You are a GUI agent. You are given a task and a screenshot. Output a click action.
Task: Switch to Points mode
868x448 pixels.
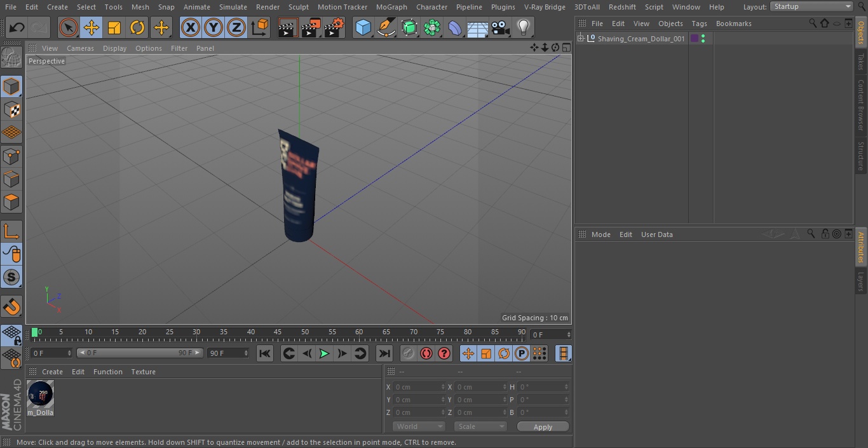pos(11,156)
